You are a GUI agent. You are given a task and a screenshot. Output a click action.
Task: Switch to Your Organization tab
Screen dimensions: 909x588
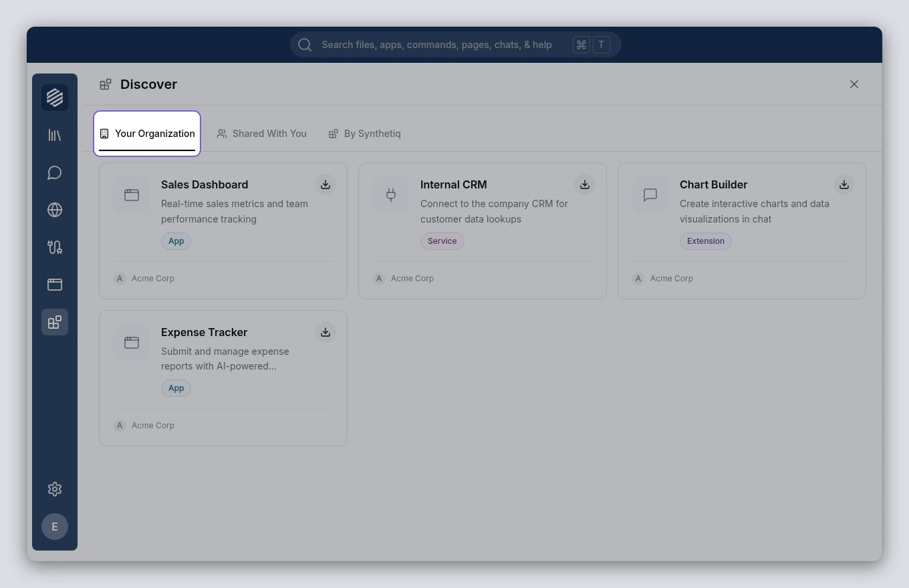[147, 134]
